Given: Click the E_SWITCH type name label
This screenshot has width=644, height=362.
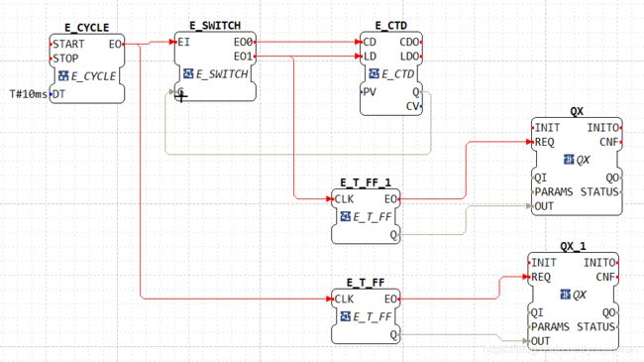Looking at the screenshot, I should point(222,74).
